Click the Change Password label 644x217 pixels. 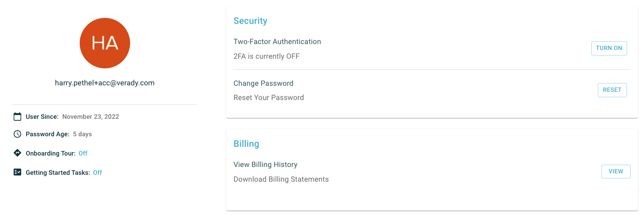coord(263,83)
